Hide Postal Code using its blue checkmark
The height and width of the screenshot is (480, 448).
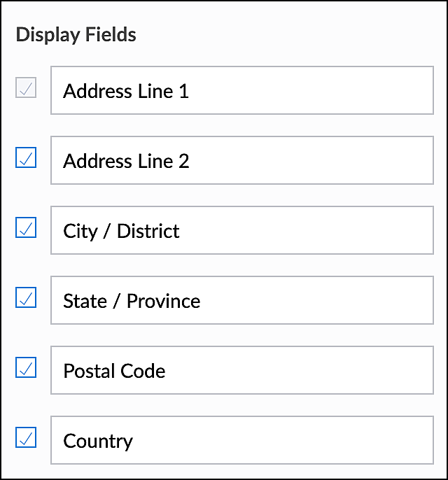click(x=26, y=368)
